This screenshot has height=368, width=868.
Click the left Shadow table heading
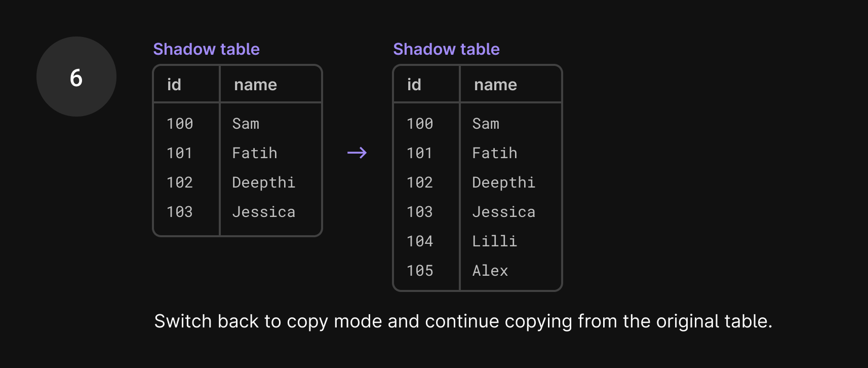pos(206,49)
